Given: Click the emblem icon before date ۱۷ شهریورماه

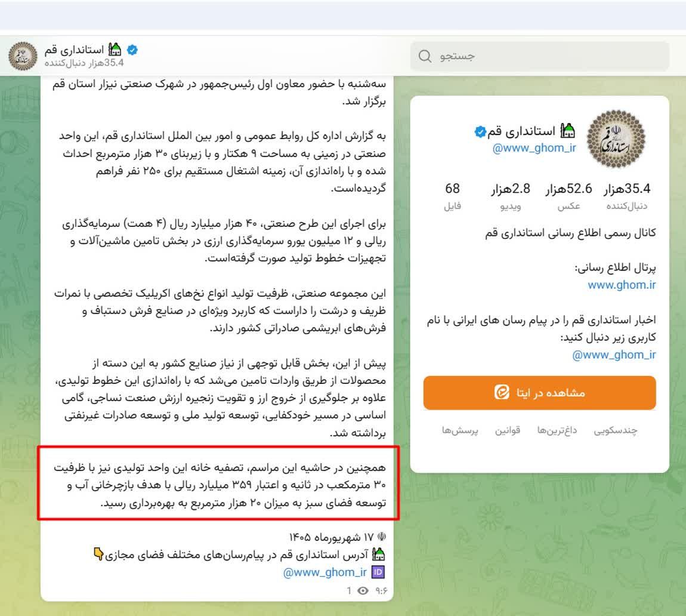Looking at the screenshot, I should click(382, 537).
